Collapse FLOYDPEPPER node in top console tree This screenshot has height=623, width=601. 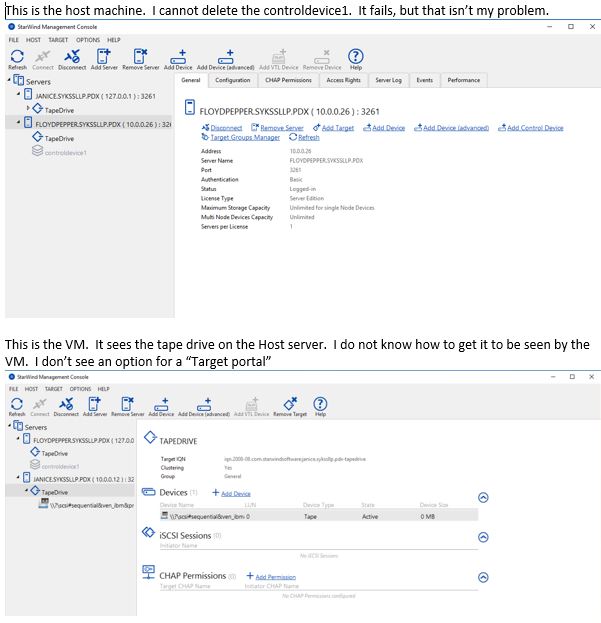point(18,123)
